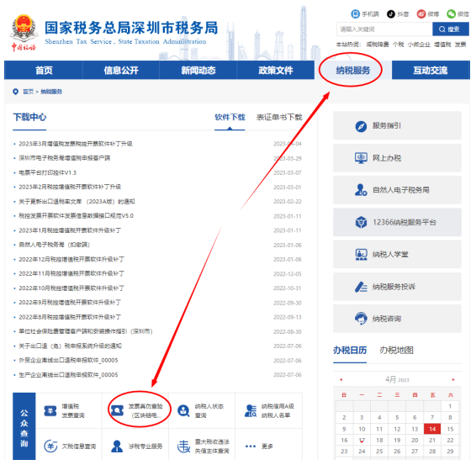Viewport: 476px width, 465px height.
Task: Open 电票平台打印控件V1.3 download link
Action: point(47,172)
